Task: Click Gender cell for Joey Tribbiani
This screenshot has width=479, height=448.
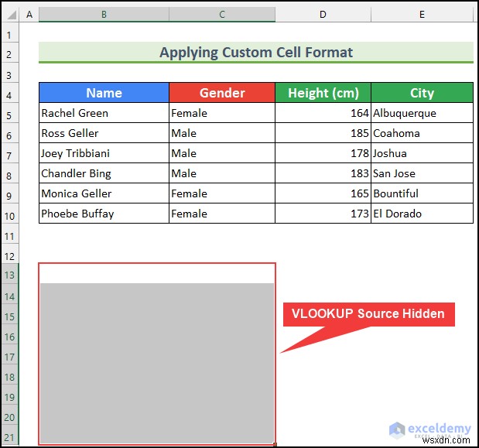Action: 222,153
